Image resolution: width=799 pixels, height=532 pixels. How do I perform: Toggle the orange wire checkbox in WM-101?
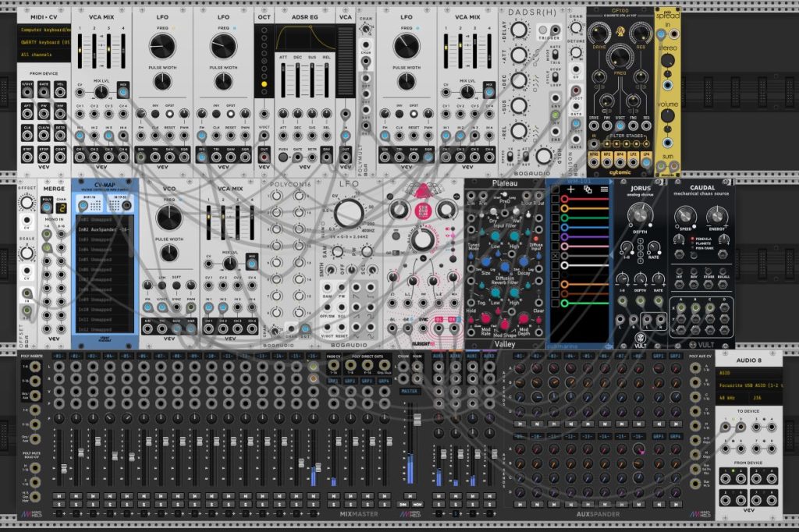pos(556,285)
